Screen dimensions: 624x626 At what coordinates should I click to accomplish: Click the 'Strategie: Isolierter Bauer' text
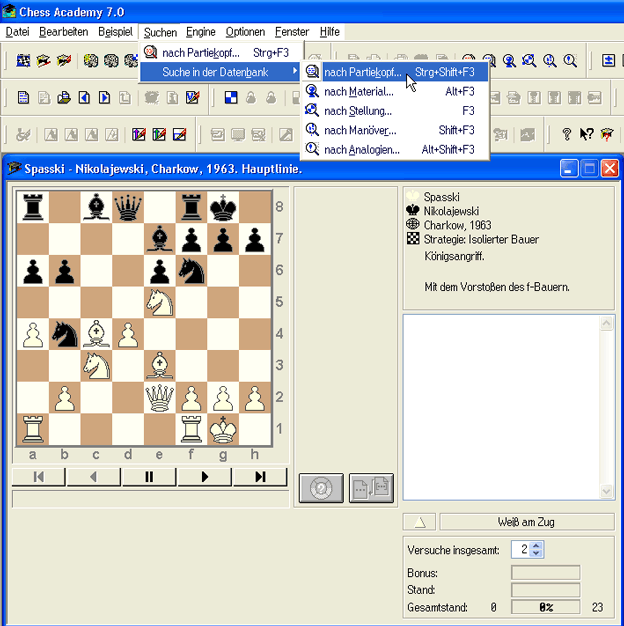(x=481, y=240)
